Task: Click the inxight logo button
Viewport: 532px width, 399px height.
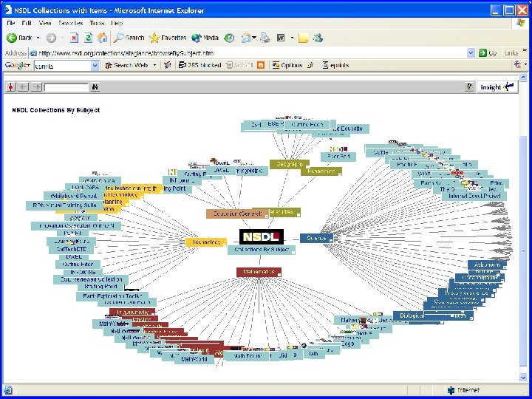Action: (497, 87)
